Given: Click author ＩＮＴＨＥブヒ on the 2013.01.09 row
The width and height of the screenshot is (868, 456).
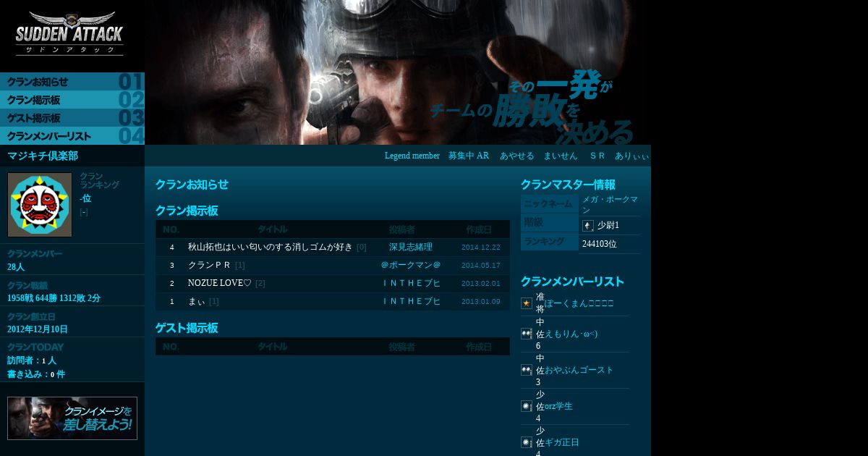Looking at the screenshot, I should pyautogui.click(x=411, y=301).
